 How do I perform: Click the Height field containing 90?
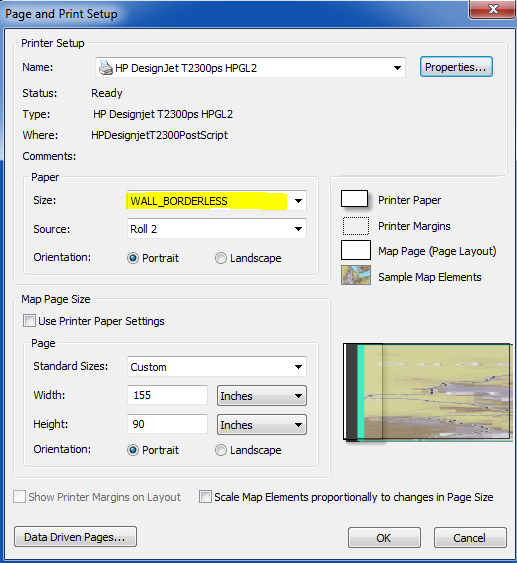tap(167, 424)
